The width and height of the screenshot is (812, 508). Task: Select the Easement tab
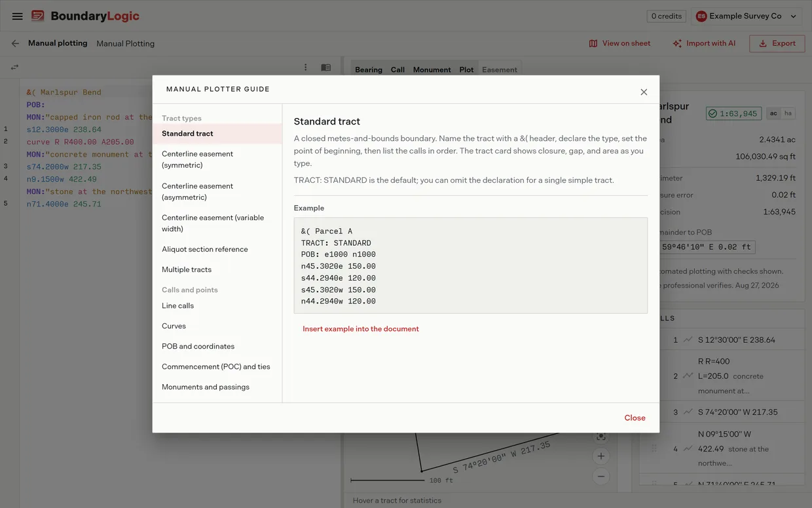tap(500, 69)
